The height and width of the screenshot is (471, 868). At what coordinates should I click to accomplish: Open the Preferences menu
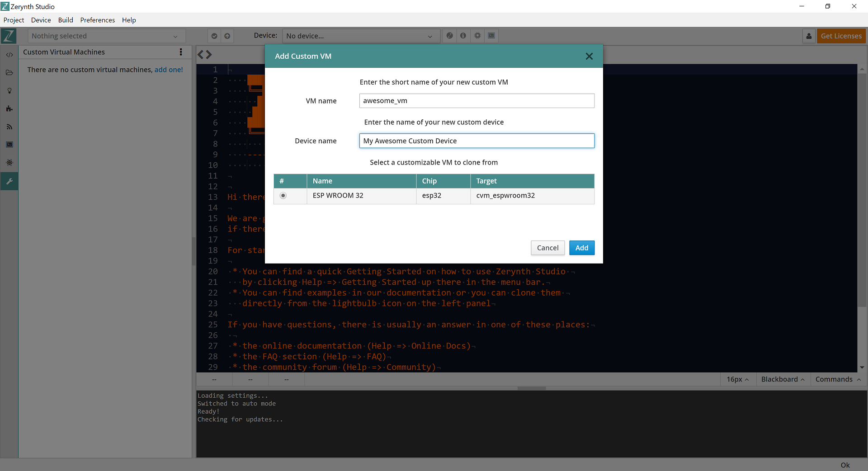[97, 20]
